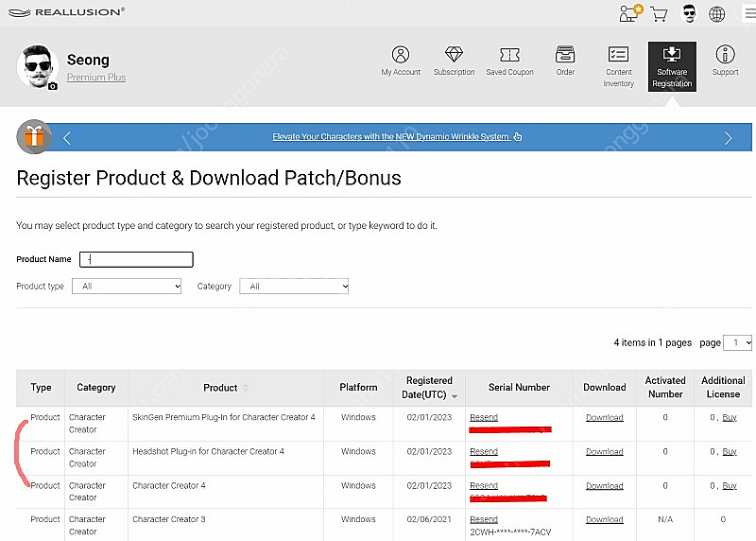Open the Dynamic Wrinkle System banner link
756x541 pixels.
397,136
